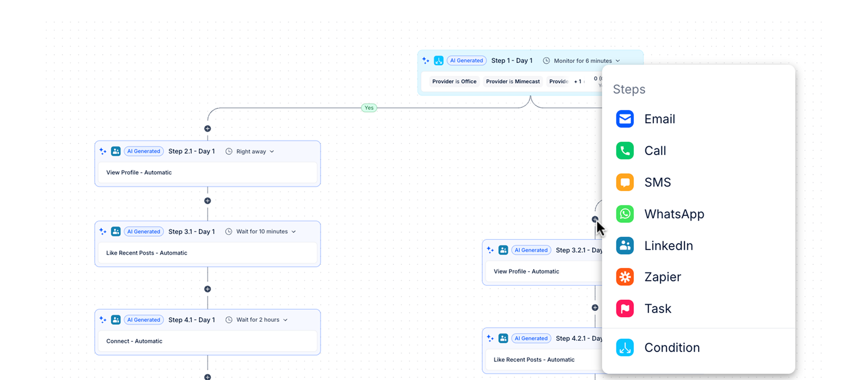This screenshot has height=380, width=868.
Task: Click AI sparkle icon on Step 1 card
Action: [x=425, y=61]
